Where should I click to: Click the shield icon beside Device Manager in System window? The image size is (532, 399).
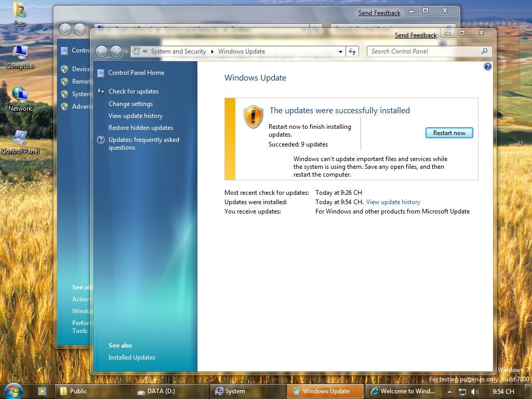64,69
